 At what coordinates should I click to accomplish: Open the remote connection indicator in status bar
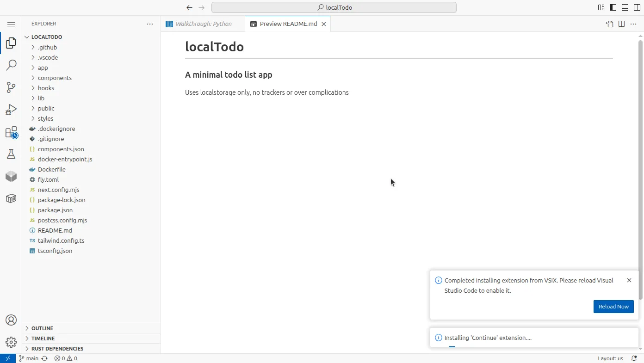(7, 358)
